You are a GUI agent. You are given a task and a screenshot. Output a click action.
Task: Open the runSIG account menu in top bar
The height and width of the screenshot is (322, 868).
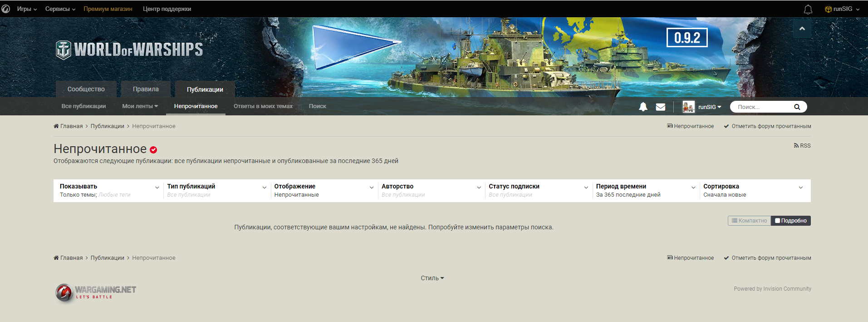click(x=842, y=9)
